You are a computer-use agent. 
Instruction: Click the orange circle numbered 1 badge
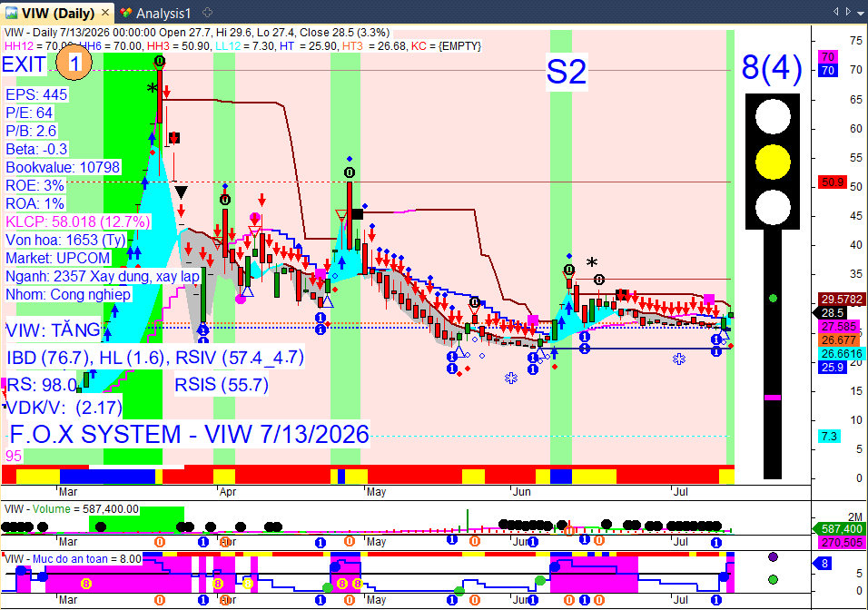74,63
